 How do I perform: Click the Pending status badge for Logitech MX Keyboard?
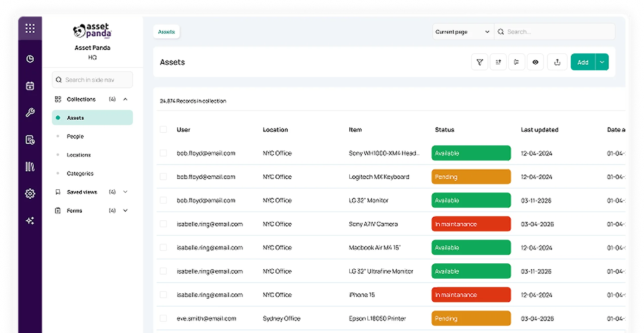pyautogui.click(x=471, y=177)
